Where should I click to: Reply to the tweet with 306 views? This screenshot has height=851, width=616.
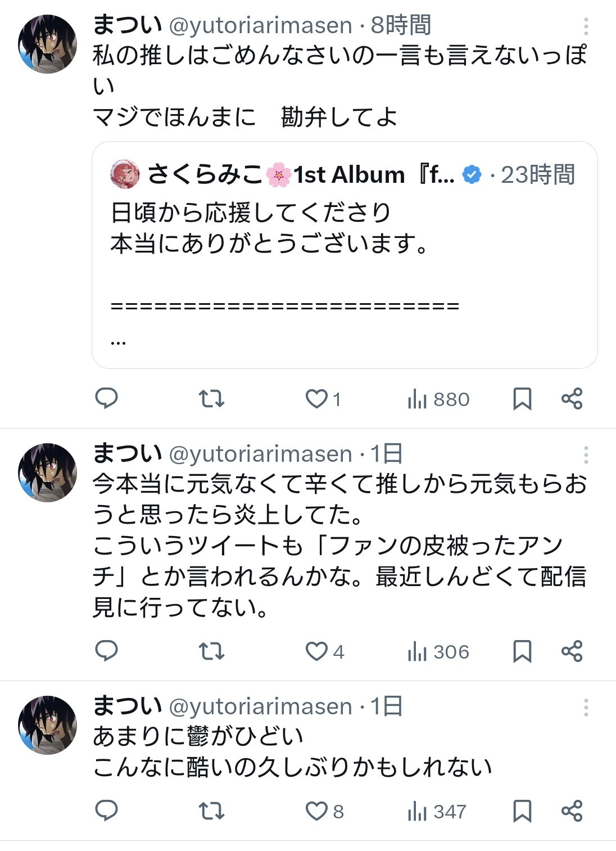click(106, 651)
